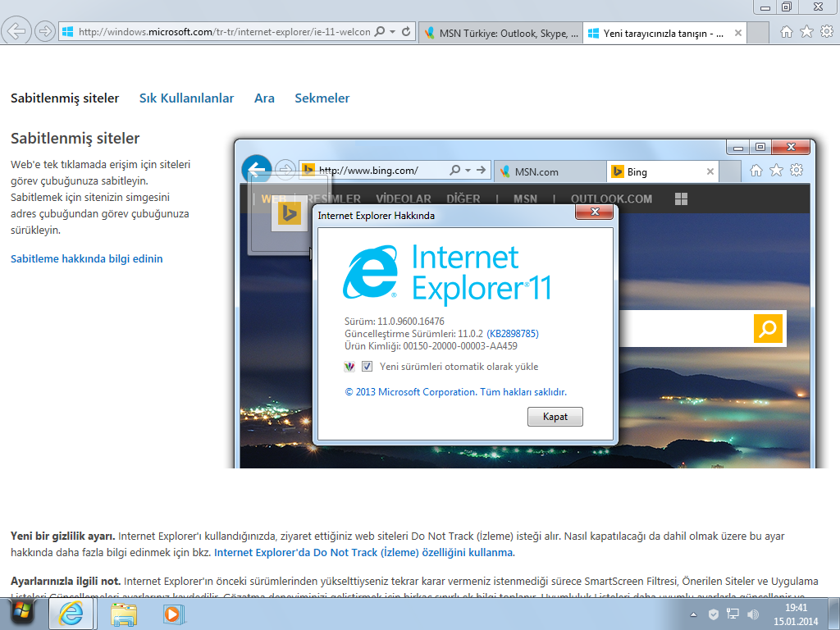Switch to the MSN Türkiye tab
The width and height of the screenshot is (840, 630).
click(x=500, y=34)
